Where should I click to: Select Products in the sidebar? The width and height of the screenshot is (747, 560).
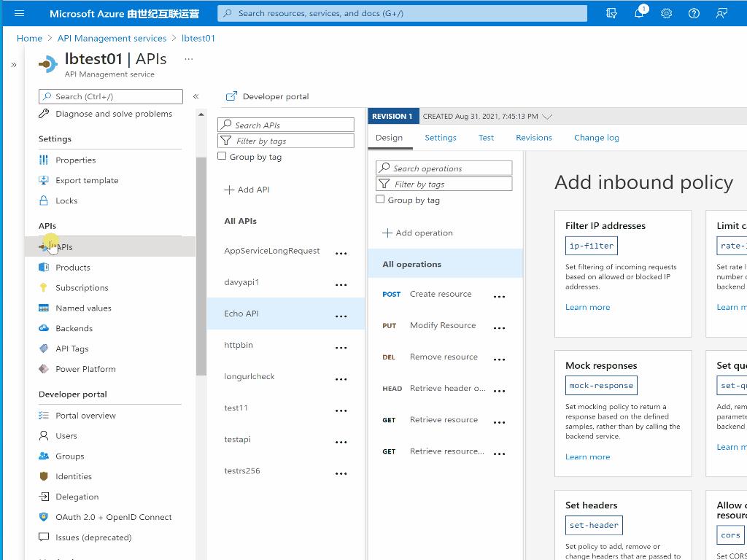tap(73, 267)
